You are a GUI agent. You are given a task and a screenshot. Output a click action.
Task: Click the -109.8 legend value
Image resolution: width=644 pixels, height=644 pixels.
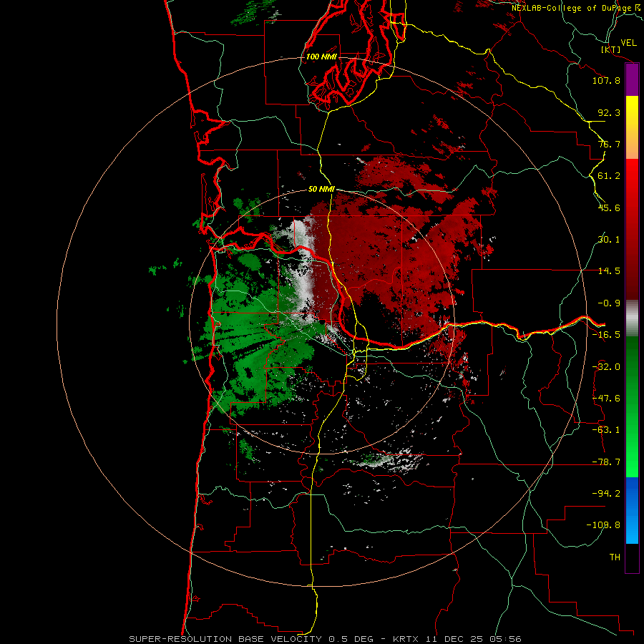tap(603, 525)
